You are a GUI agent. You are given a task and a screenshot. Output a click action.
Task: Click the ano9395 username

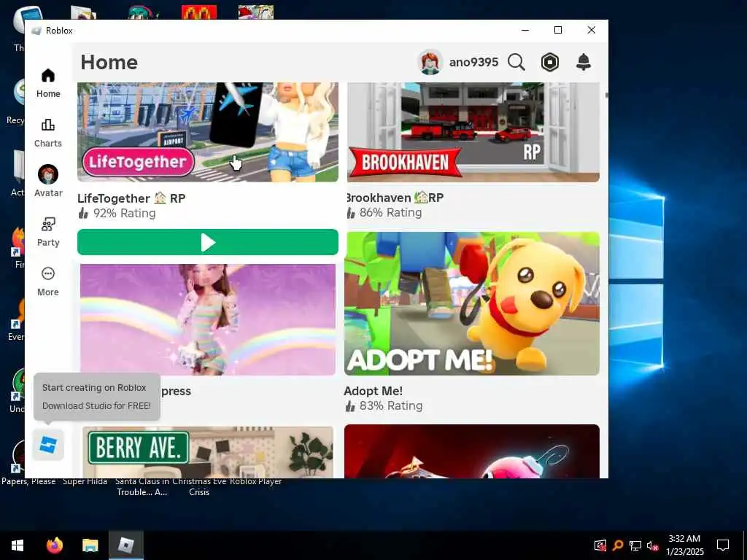tap(473, 62)
